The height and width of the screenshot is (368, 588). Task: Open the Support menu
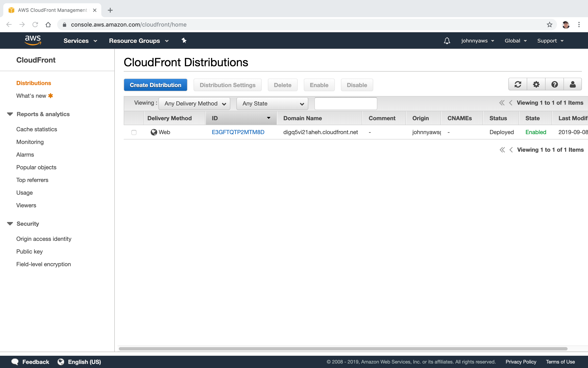click(x=550, y=41)
